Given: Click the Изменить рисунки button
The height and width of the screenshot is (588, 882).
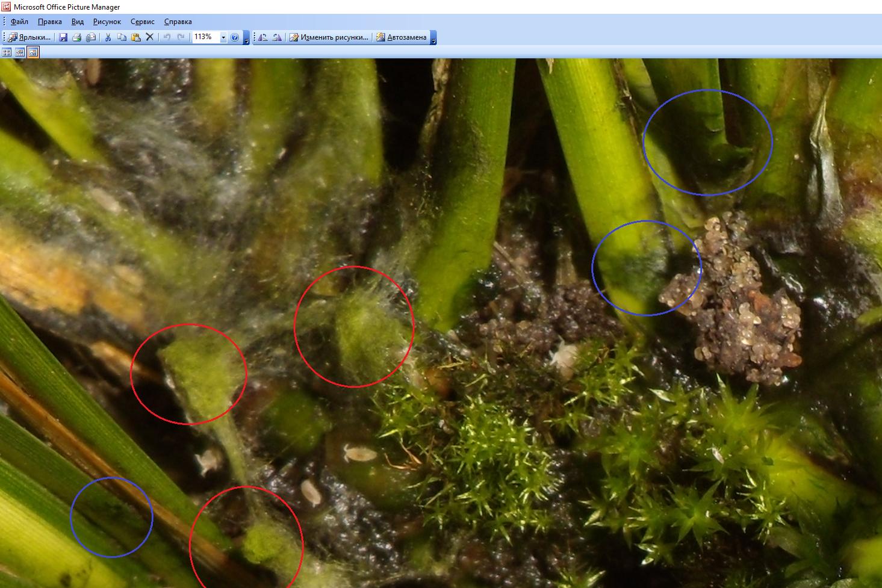Looking at the screenshot, I should coord(329,37).
